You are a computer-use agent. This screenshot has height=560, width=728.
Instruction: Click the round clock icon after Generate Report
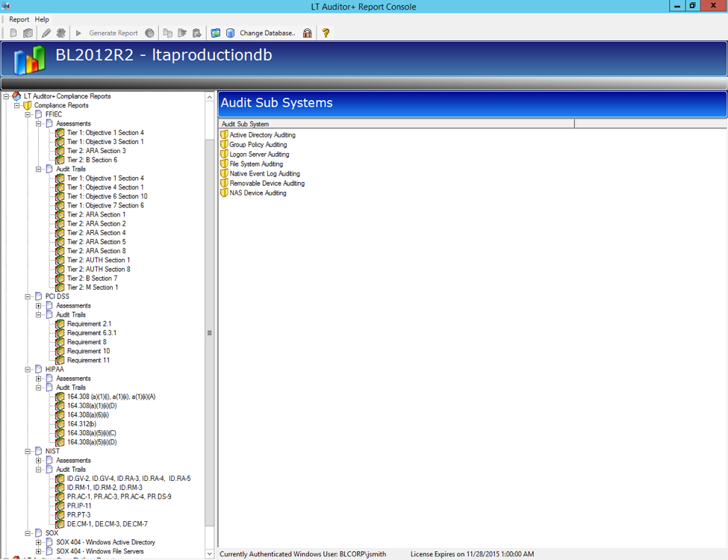tap(149, 33)
